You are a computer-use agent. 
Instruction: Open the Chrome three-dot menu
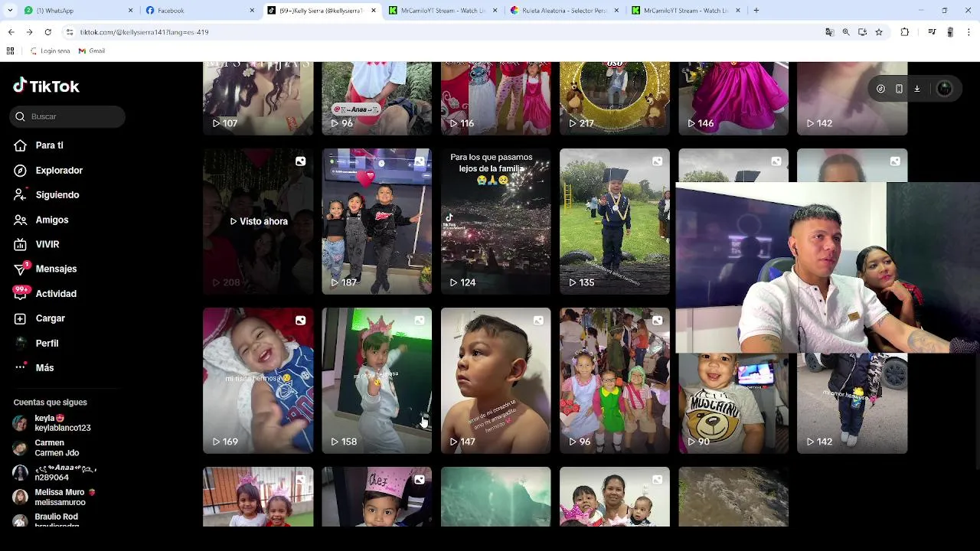[x=969, y=32]
